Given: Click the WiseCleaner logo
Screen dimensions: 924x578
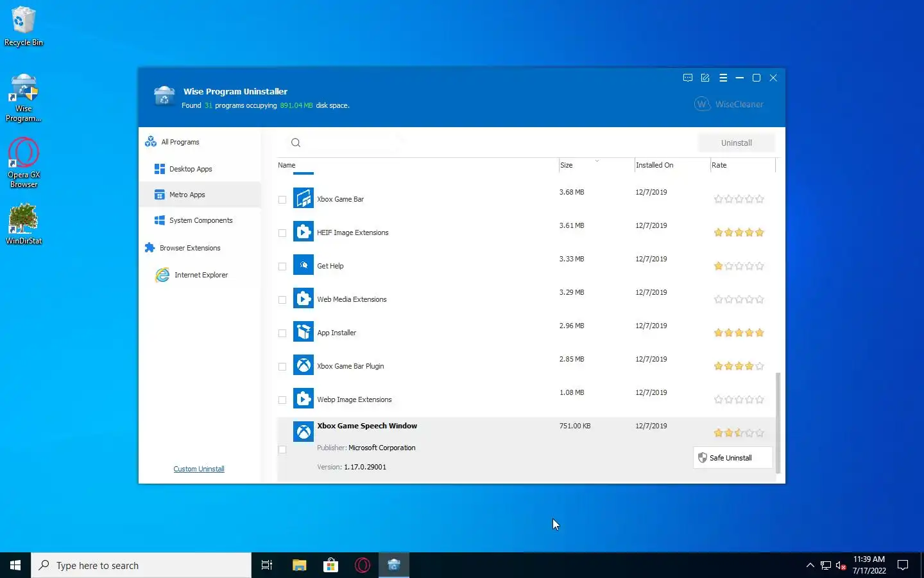Looking at the screenshot, I should (x=729, y=104).
